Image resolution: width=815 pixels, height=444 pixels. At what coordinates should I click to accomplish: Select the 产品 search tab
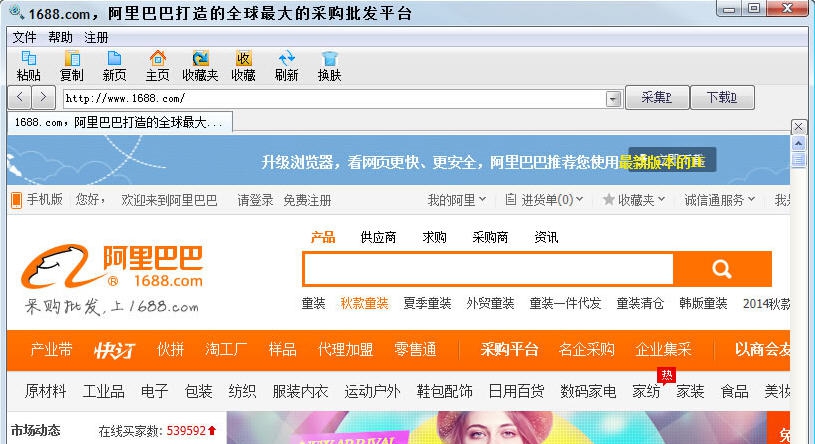[323, 238]
